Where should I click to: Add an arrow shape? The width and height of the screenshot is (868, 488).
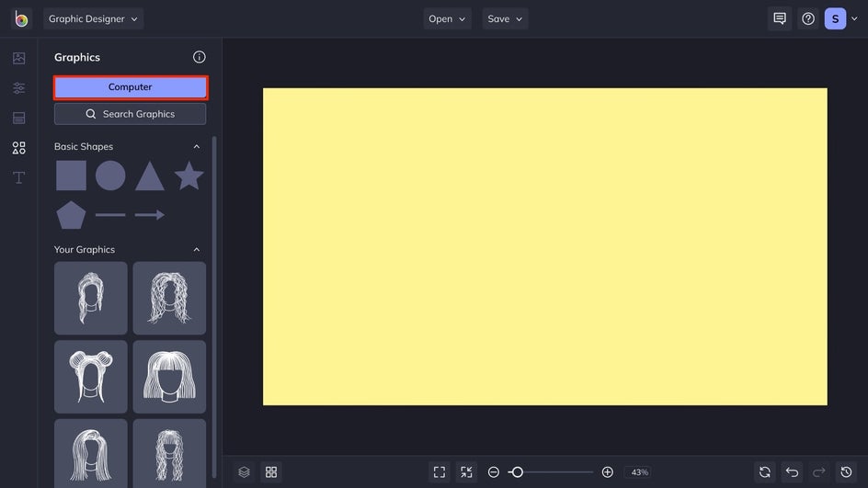click(x=150, y=215)
